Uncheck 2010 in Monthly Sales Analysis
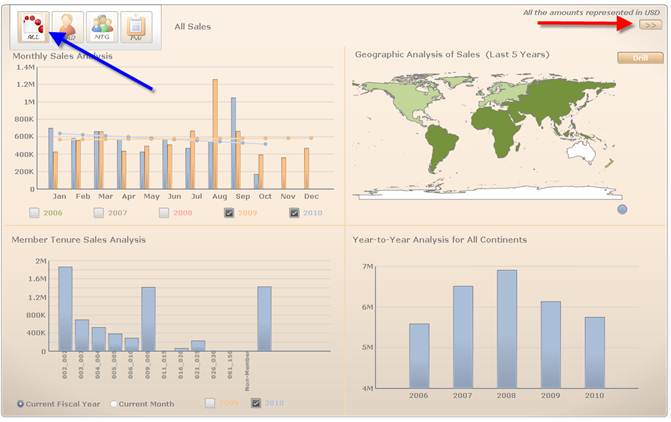Image resolution: width=671 pixels, height=422 pixels. click(295, 213)
